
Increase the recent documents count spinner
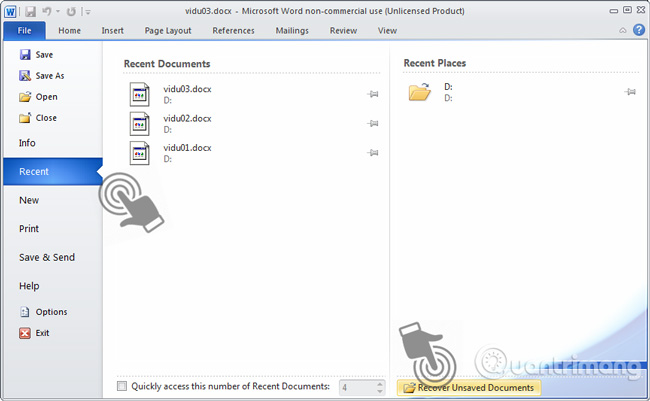[x=380, y=384]
